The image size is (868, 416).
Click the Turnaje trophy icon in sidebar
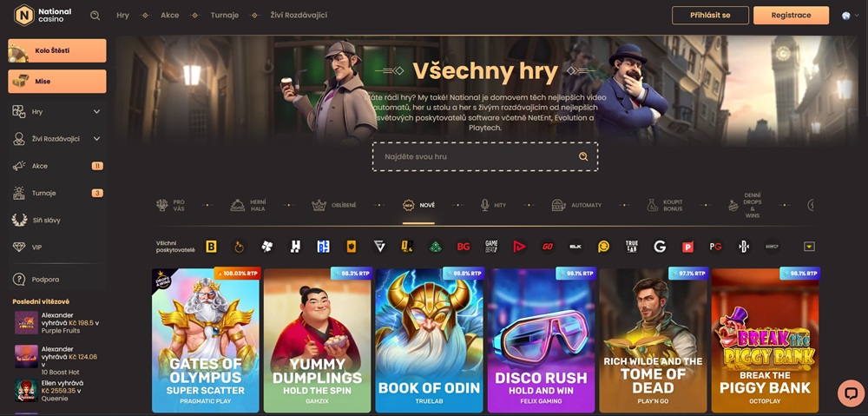19,193
